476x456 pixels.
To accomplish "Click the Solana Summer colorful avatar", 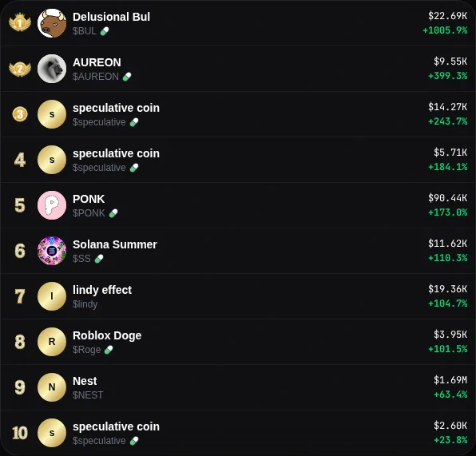I will tap(52, 251).
